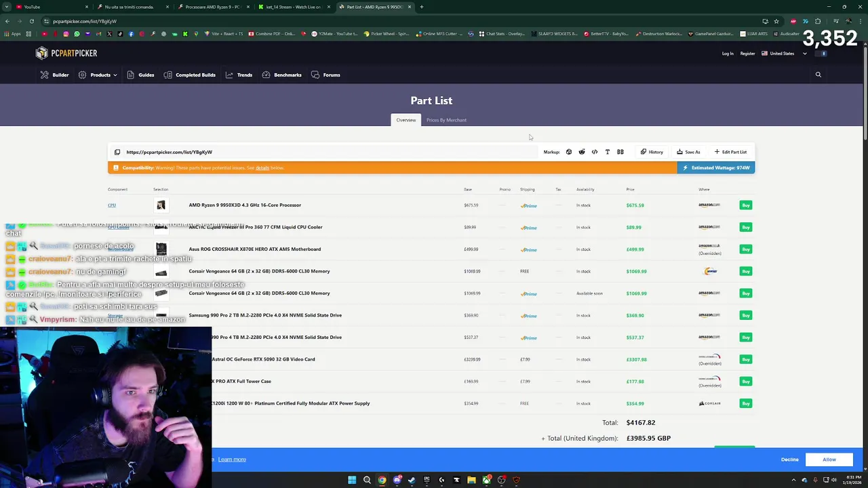Image resolution: width=868 pixels, height=488 pixels.
Task: Buy the Asus ROG Crosshair motherboard
Action: (746, 249)
